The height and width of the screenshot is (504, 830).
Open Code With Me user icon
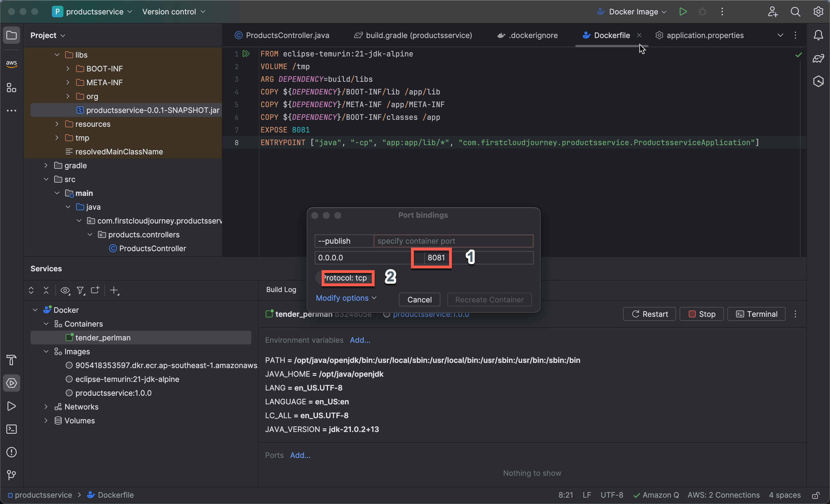click(773, 12)
